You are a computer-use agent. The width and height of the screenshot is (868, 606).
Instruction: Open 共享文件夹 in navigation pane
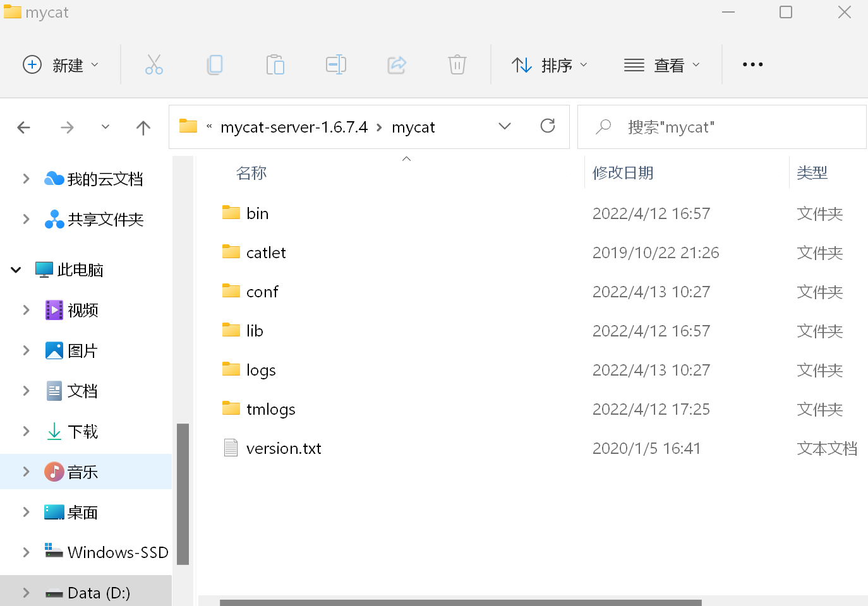pos(93,220)
